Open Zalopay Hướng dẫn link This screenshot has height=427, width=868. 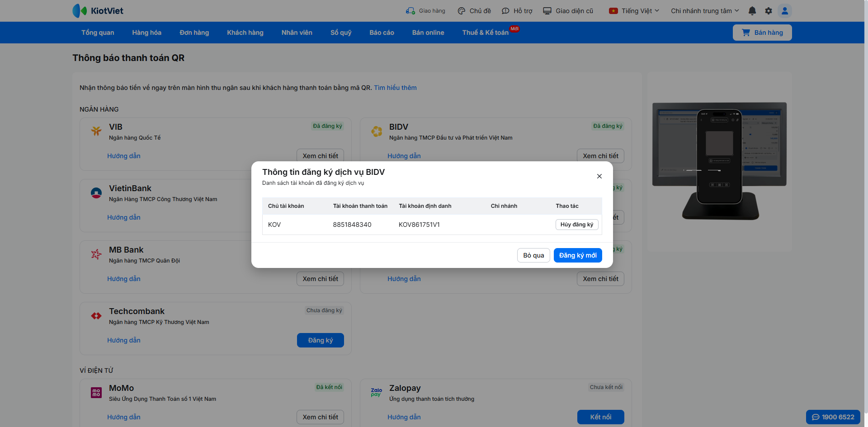[x=404, y=417]
